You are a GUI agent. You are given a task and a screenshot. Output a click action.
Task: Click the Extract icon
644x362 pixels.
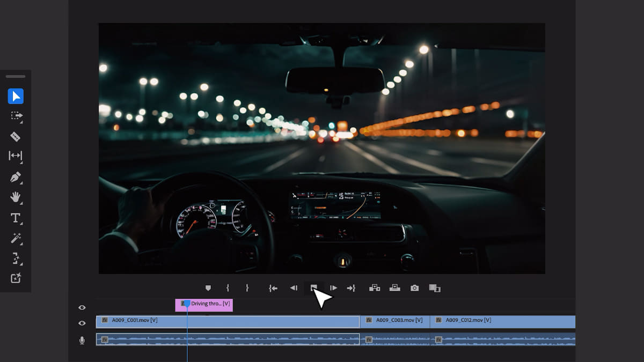coord(395,287)
